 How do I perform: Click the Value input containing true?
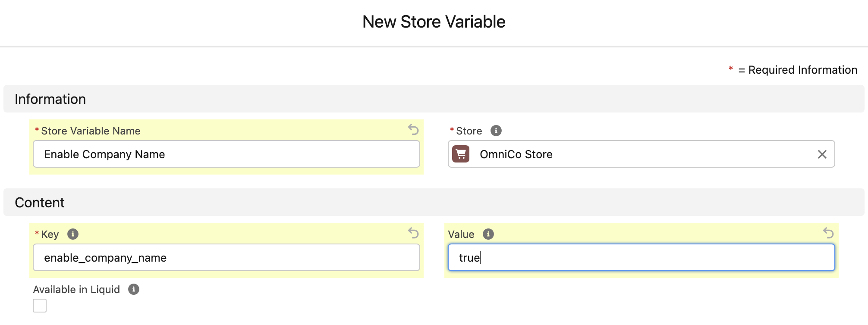click(641, 258)
